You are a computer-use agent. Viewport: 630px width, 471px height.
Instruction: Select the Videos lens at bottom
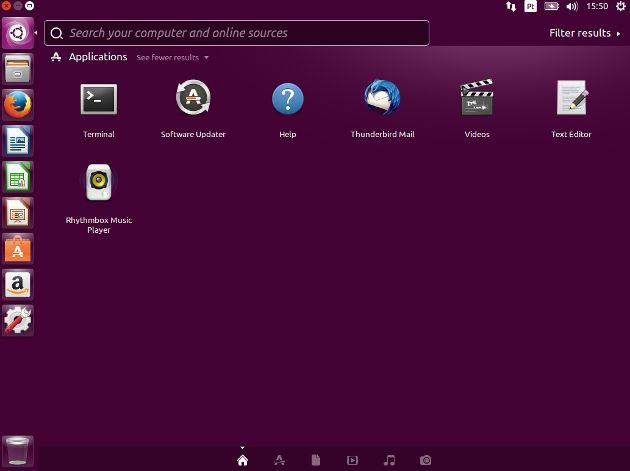[352, 460]
